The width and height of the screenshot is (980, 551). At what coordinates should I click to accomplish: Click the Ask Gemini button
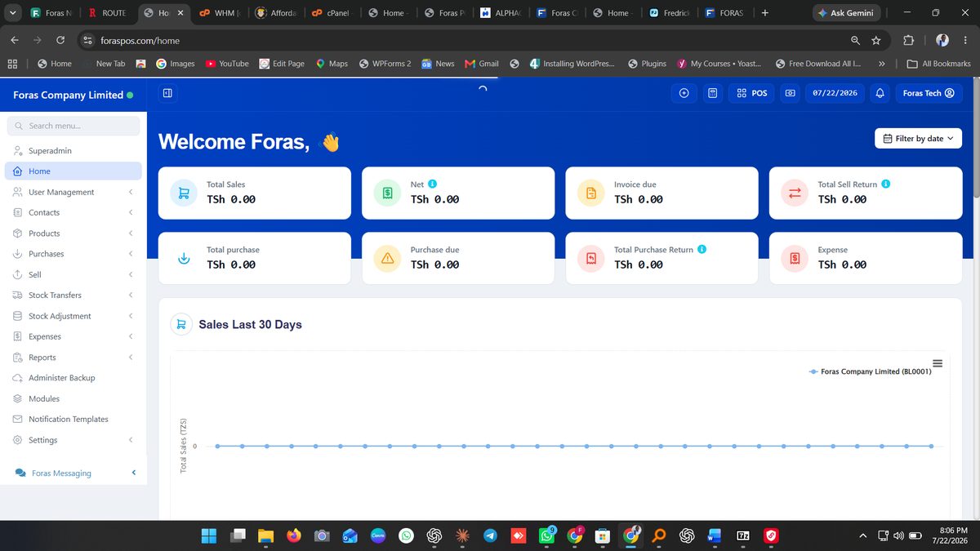[846, 13]
